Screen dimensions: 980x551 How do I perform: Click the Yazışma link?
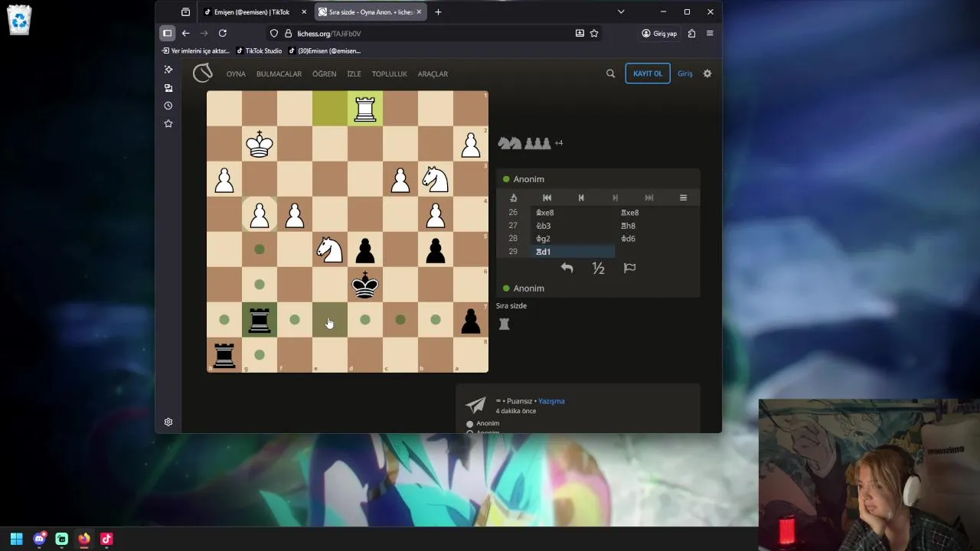coord(551,401)
